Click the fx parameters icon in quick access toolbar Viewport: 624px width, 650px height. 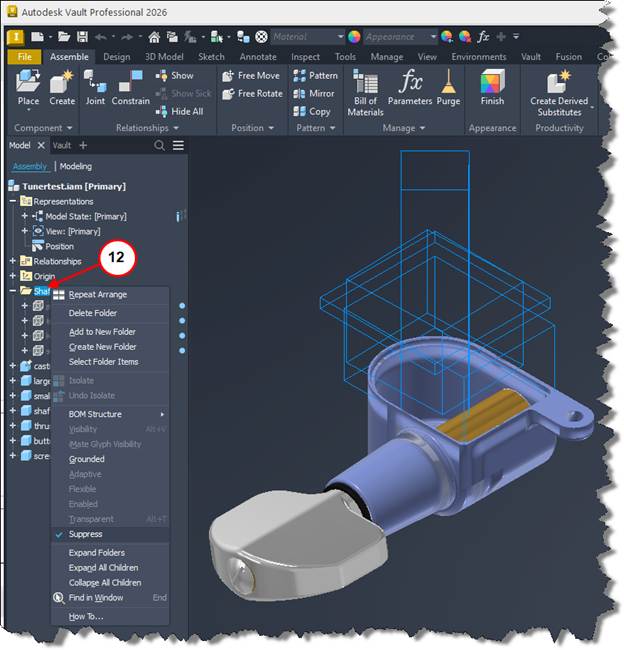click(483, 37)
